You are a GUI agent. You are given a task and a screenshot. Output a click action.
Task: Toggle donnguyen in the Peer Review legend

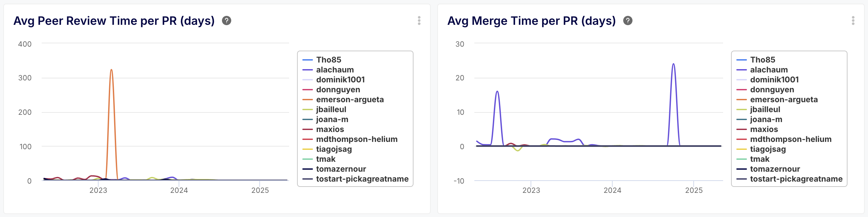[x=338, y=90]
